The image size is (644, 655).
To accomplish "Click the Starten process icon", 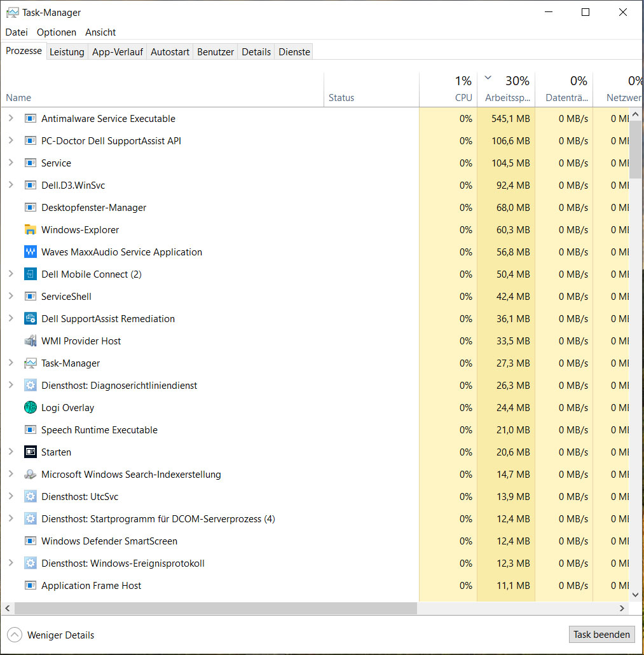I will 30,452.
